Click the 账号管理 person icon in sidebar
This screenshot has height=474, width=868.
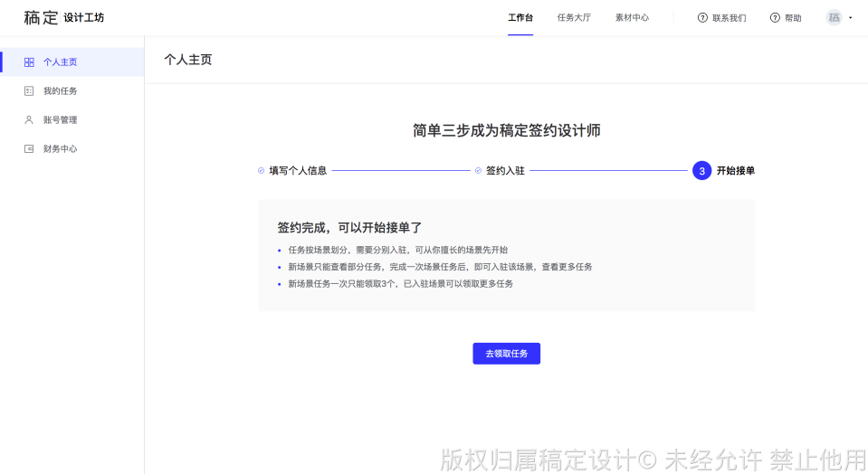(x=29, y=119)
